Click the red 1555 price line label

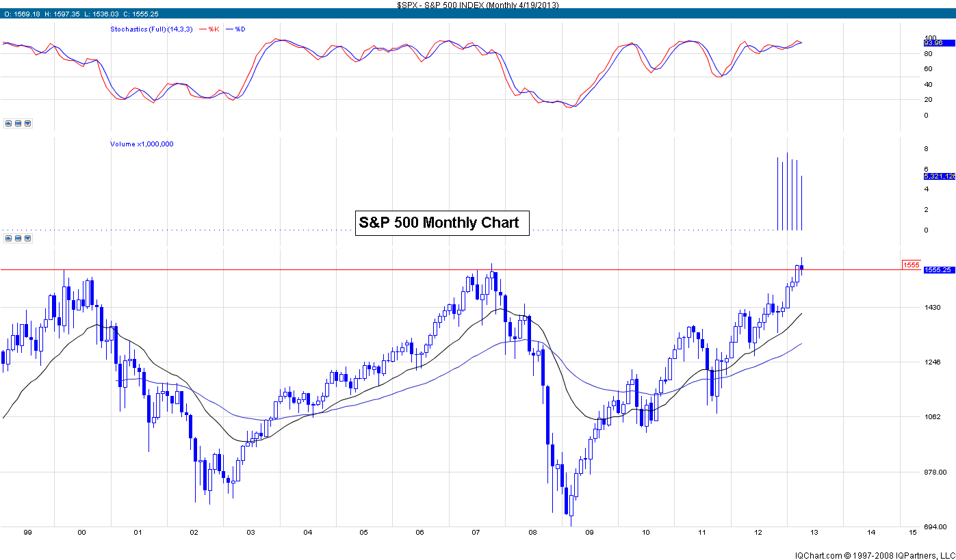(911, 265)
